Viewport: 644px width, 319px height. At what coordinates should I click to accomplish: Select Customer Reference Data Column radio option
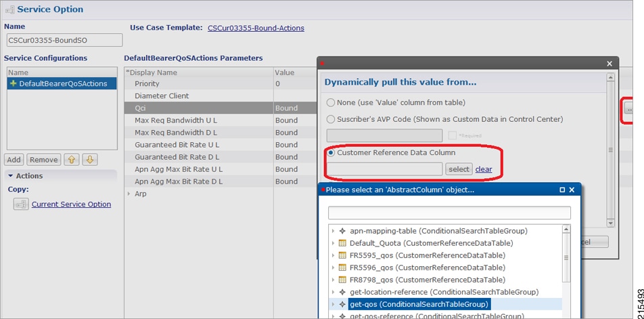point(331,152)
